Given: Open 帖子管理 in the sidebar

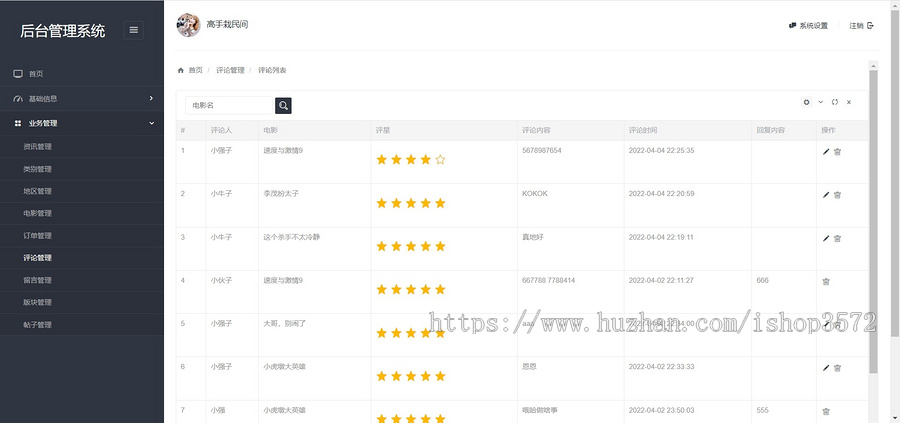Looking at the screenshot, I should 37,324.
